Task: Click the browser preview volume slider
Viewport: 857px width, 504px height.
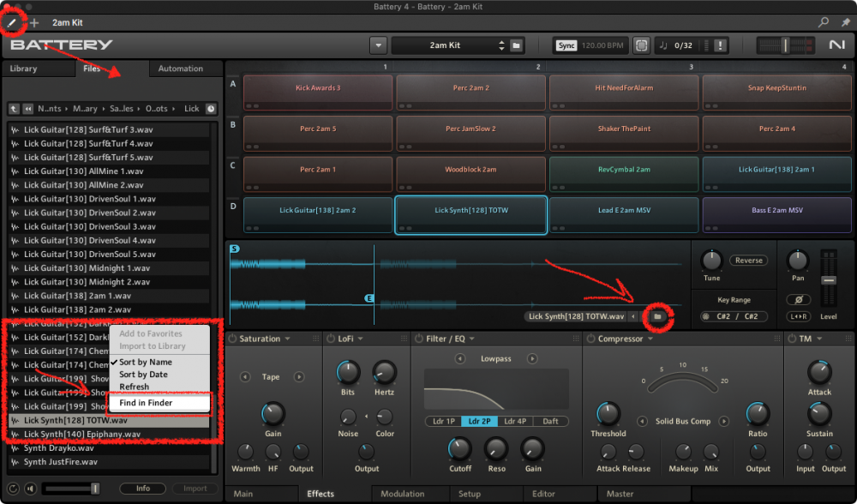Action: (71, 489)
